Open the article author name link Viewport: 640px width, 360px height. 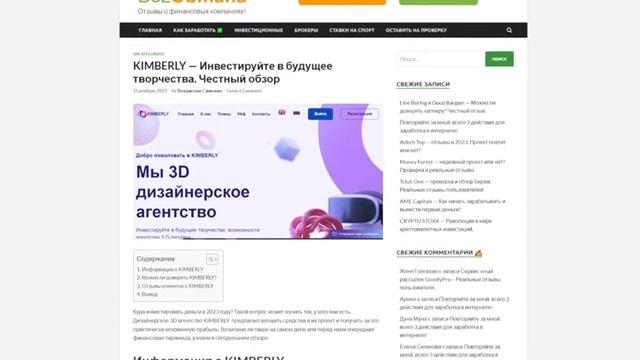(200, 91)
